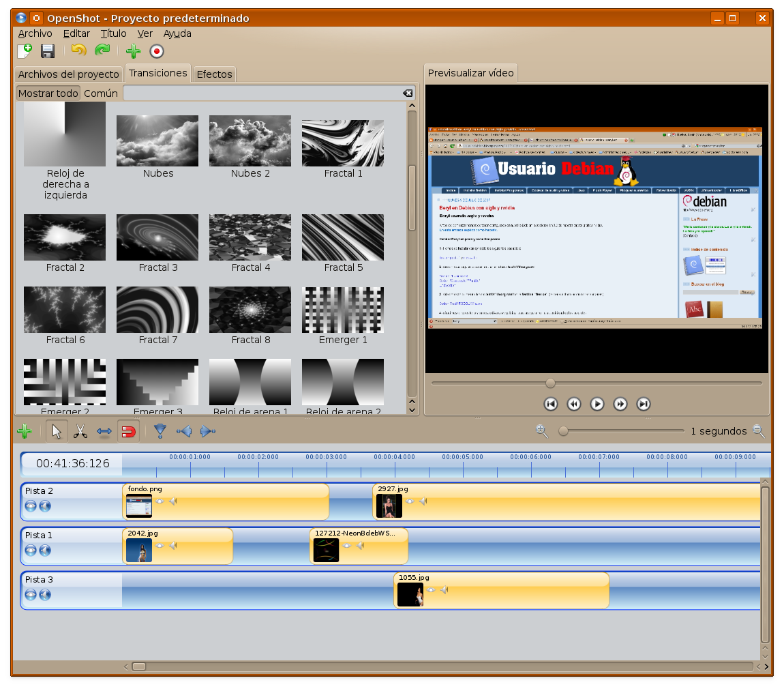
Task: Toggle visibility eye on 1055.jpg clip
Action: (431, 590)
